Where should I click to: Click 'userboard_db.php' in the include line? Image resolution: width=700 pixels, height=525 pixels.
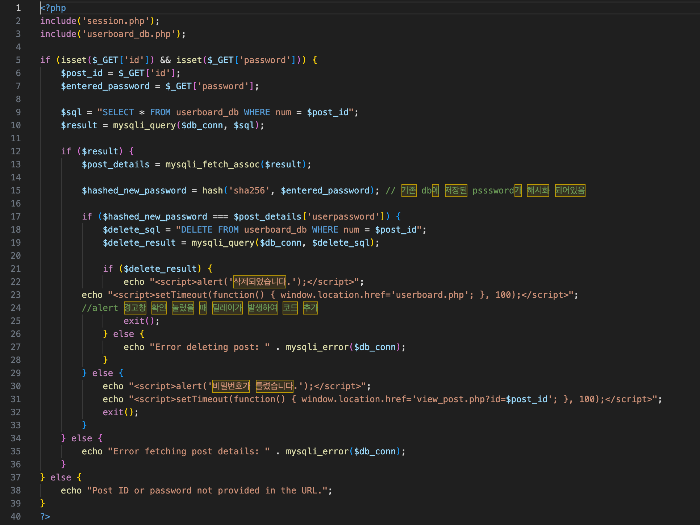(129, 34)
